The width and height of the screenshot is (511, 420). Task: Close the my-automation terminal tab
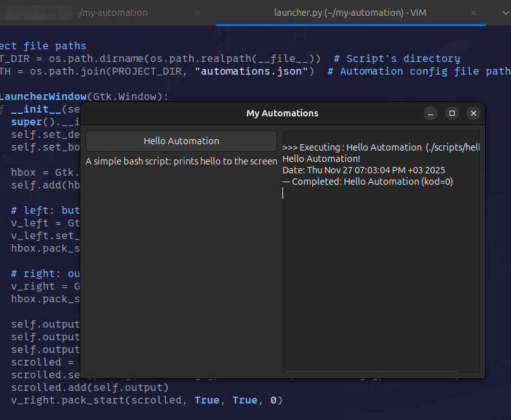pyautogui.click(x=197, y=13)
